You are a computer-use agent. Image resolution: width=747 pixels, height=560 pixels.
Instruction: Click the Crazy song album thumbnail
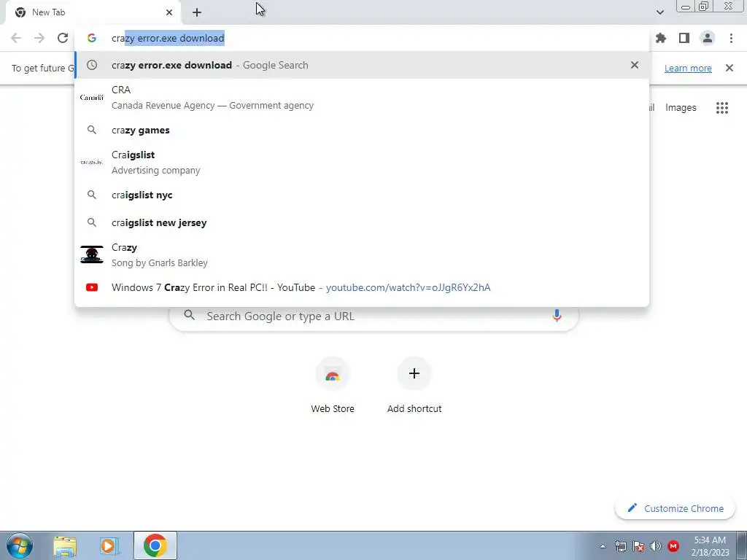coord(92,254)
